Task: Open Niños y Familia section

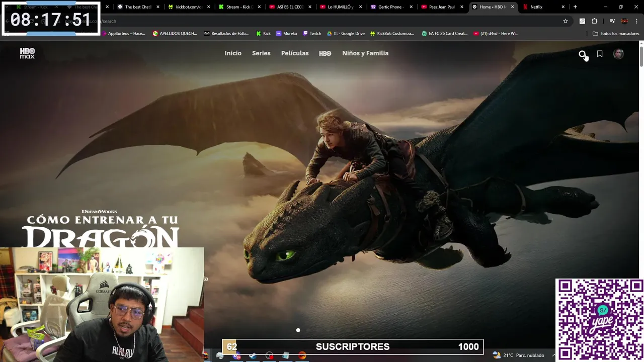Action: pyautogui.click(x=365, y=53)
